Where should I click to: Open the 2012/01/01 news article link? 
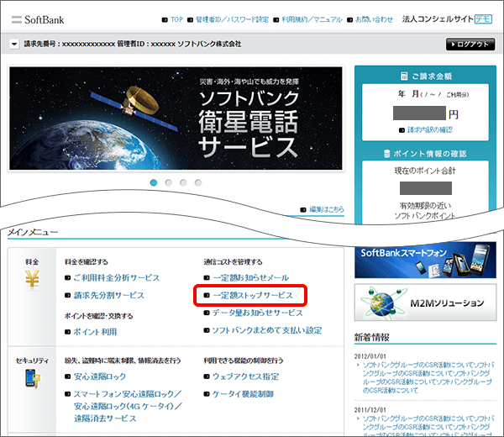click(x=428, y=377)
